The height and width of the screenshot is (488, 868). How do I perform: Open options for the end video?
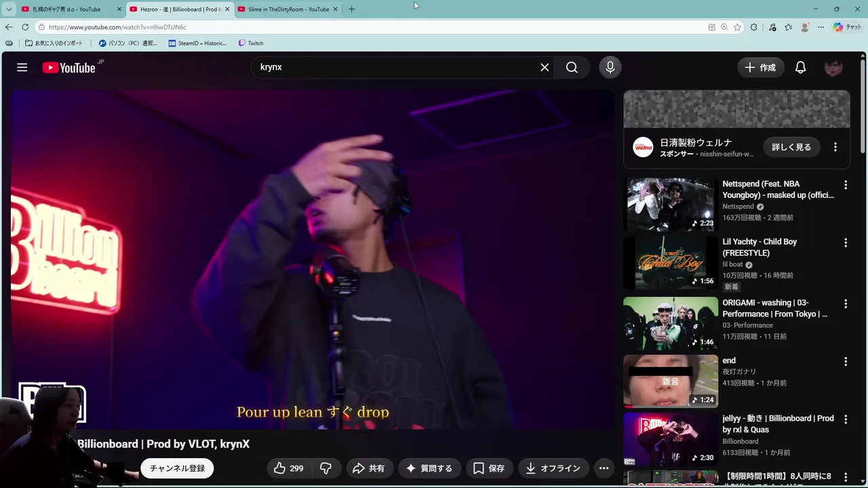click(846, 362)
